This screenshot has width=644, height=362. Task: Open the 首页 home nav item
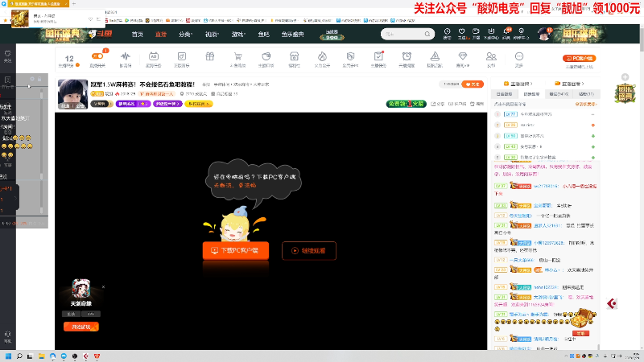click(137, 34)
